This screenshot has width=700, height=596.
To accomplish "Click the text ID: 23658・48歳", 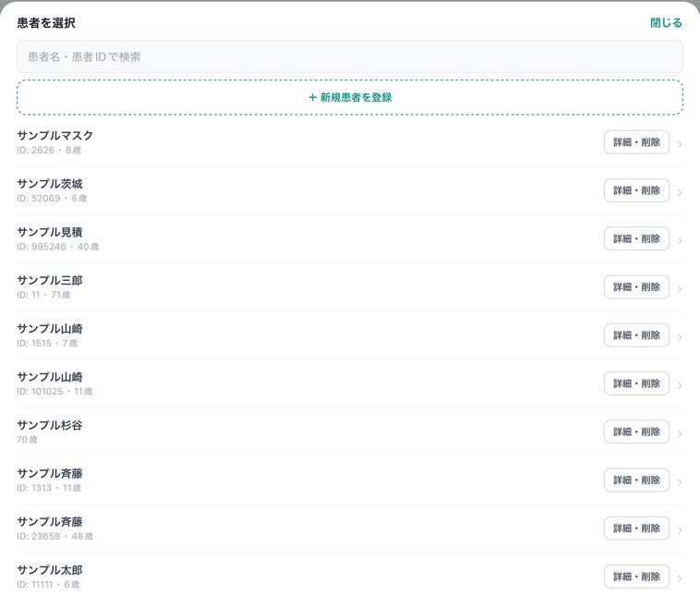I will (54, 536).
